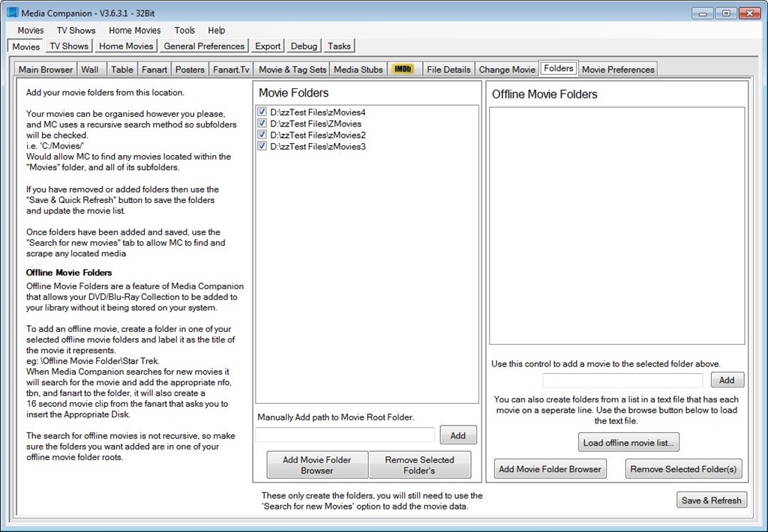Switch to the Table tab
The height and width of the screenshot is (532, 768).
point(122,70)
